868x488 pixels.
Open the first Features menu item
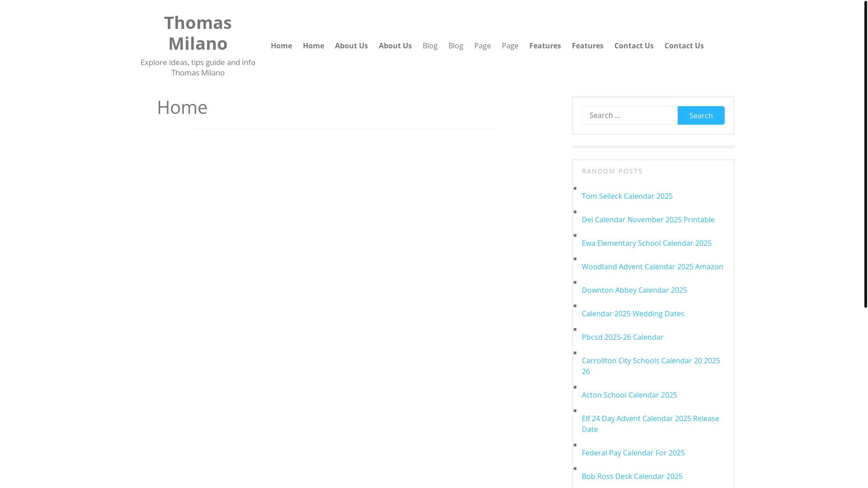coord(545,46)
